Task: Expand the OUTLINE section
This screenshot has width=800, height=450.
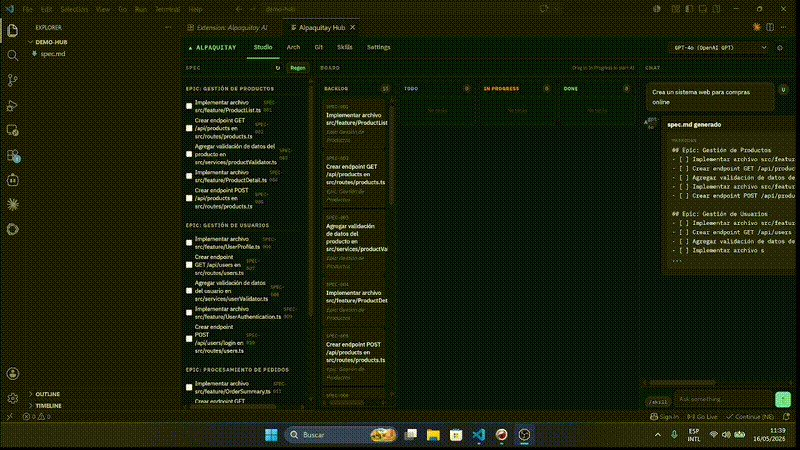Action: pos(47,394)
